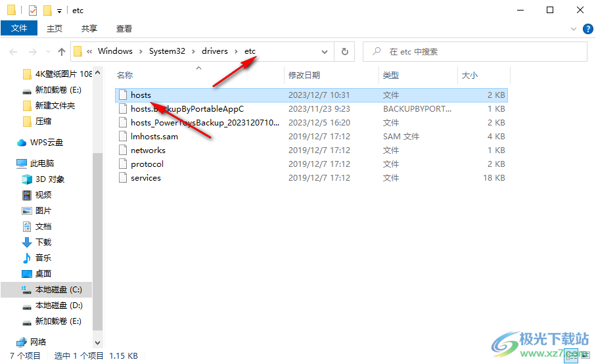Open 下载 in the sidebar

tap(37, 242)
